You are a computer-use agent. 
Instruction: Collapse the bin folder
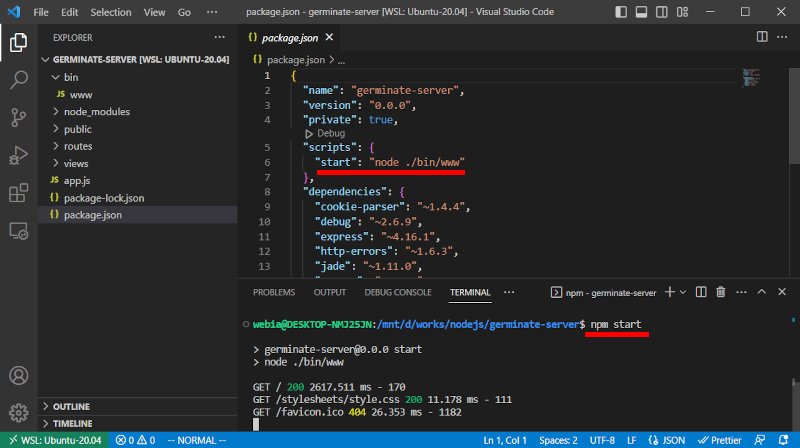point(138,77)
